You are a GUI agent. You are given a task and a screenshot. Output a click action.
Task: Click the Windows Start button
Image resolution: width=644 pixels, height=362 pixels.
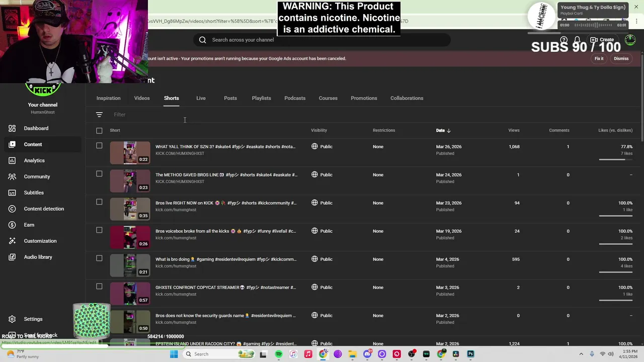[174, 354]
